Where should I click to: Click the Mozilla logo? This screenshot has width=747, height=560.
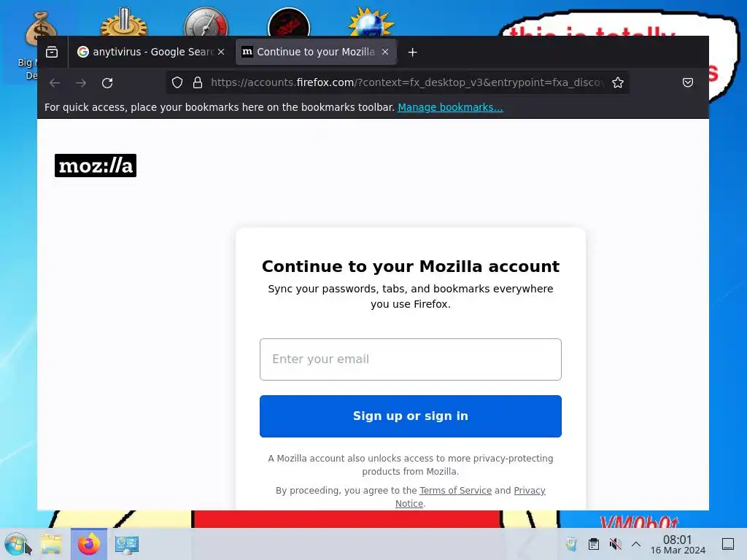pyautogui.click(x=96, y=166)
